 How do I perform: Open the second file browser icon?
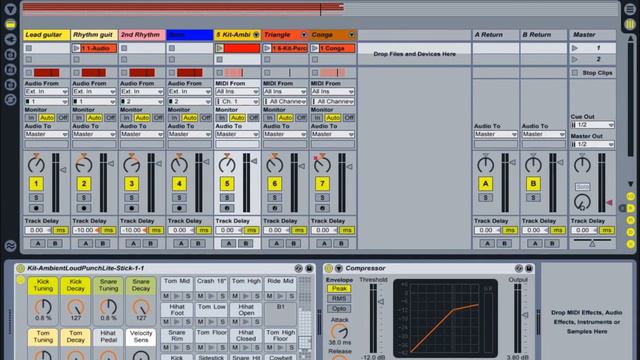(x=10, y=69)
